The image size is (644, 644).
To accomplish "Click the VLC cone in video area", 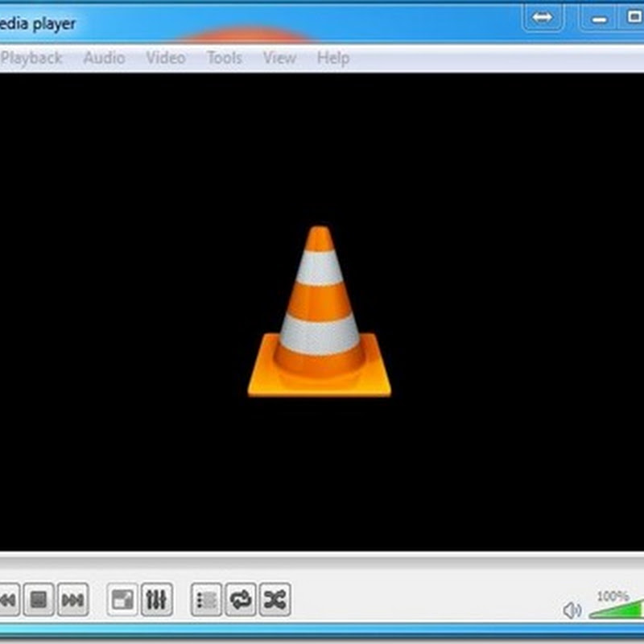I will click(x=320, y=312).
